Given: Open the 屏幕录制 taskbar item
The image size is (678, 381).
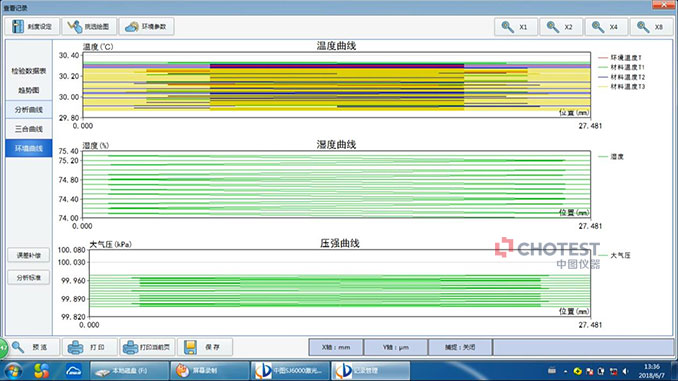Looking at the screenshot, I should point(210,371).
